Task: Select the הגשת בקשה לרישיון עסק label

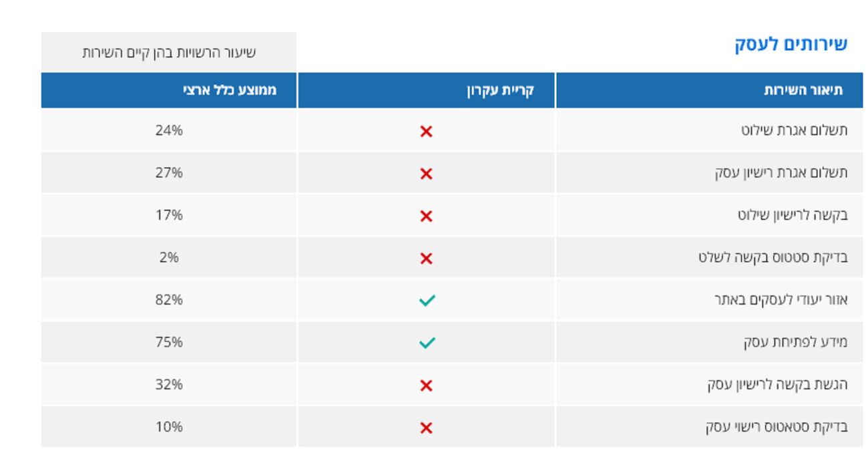Action: point(777,385)
